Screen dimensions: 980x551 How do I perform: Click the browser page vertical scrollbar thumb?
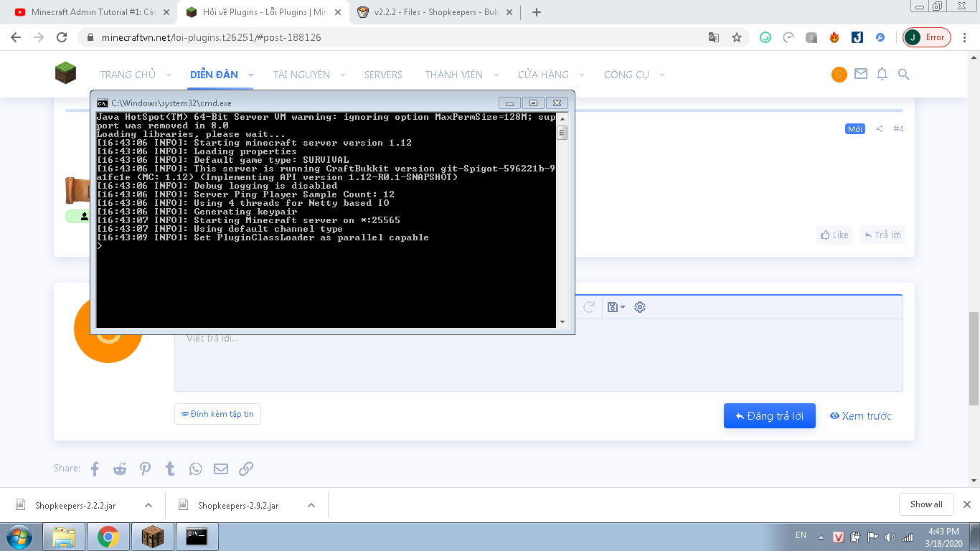tap(974, 359)
